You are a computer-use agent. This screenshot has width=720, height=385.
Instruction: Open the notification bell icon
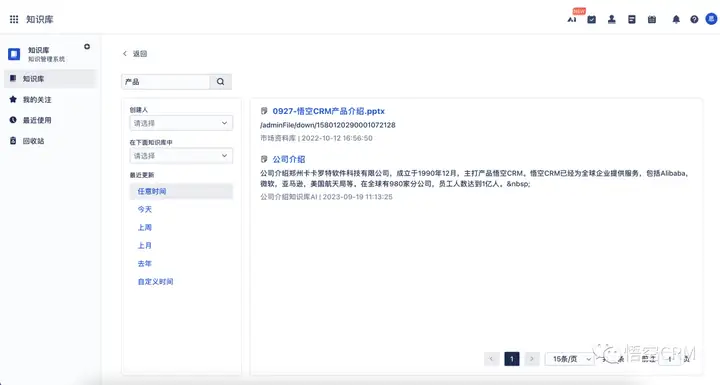pos(676,19)
